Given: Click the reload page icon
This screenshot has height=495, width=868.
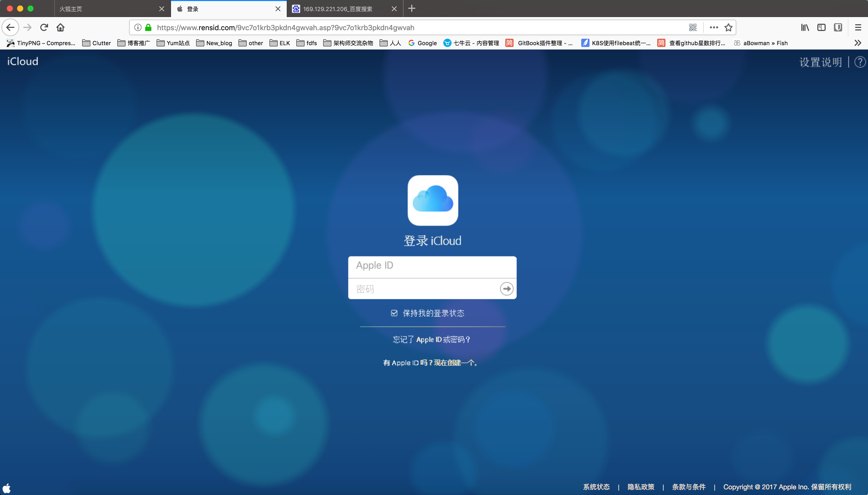Looking at the screenshot, I should (x=44, y=27).
